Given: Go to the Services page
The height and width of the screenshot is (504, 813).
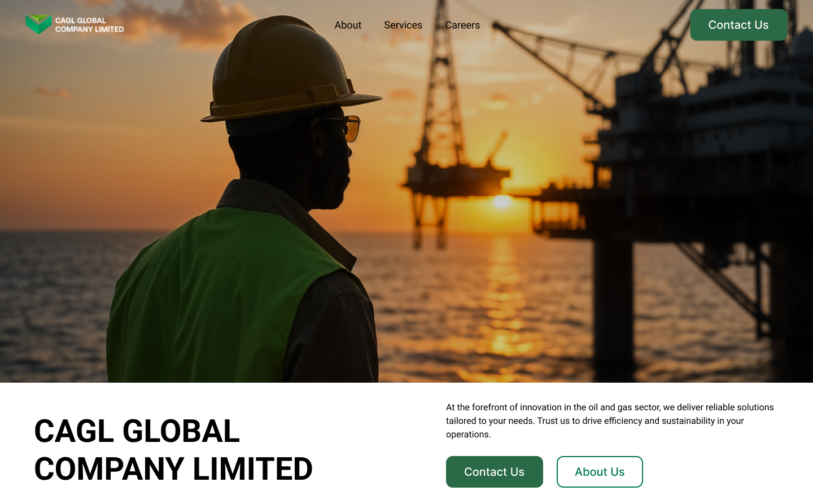Looking at the screenshot, I should (403, 25).
